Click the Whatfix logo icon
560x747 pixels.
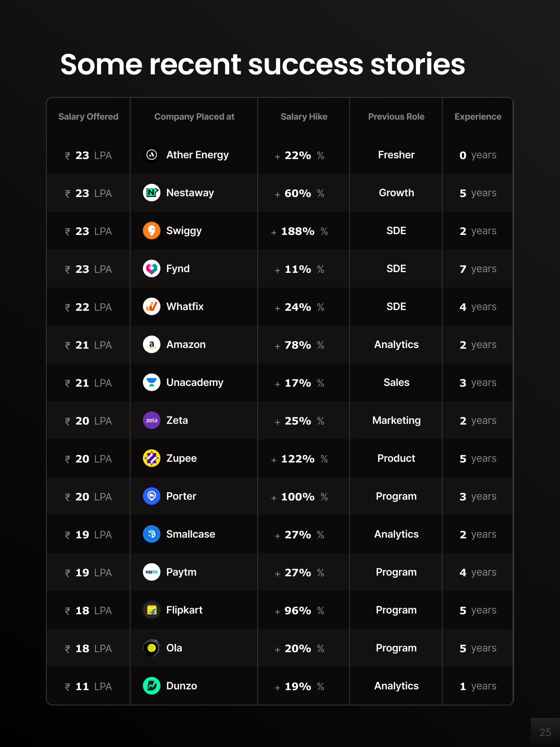(152, 306)
